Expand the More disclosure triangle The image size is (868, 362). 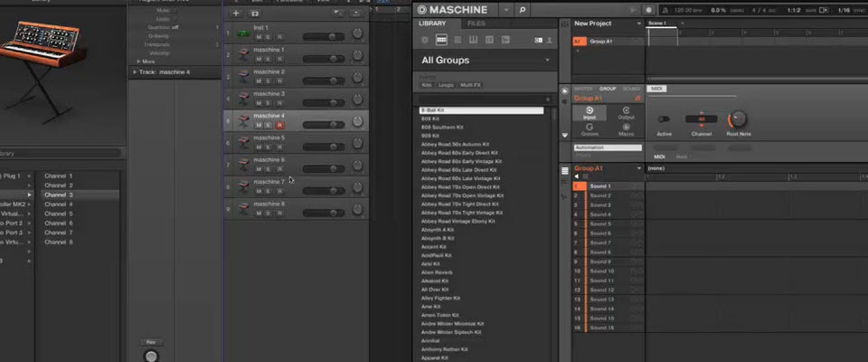138,62
